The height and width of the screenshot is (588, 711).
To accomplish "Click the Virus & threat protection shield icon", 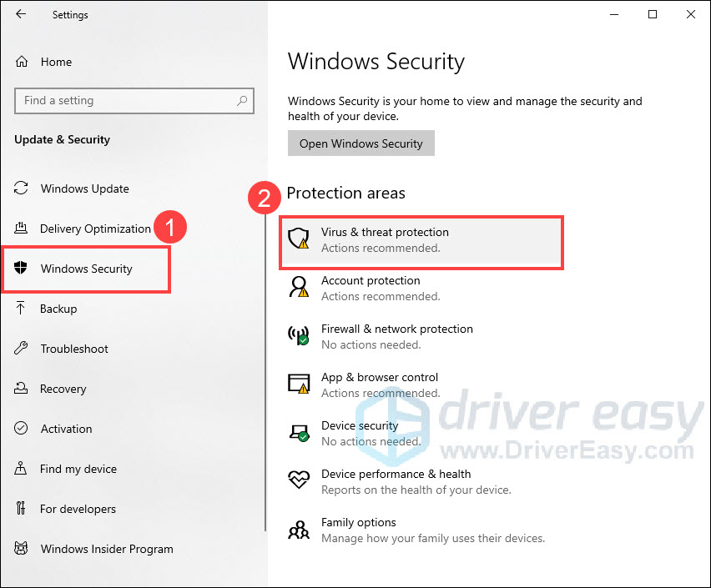I will (x=299, y=238).
